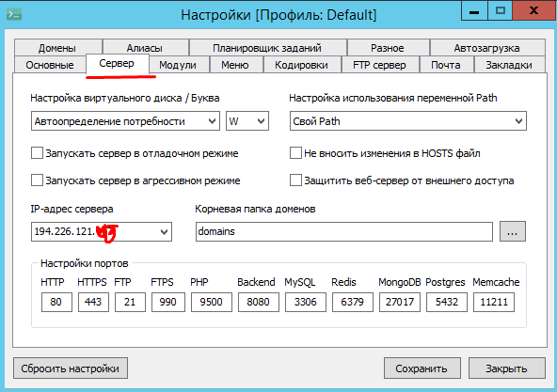Image resolution: width=557 pixels, height=392 pixels.
Task: Click the MySQL port 3306 field
Action: (305, 302)
